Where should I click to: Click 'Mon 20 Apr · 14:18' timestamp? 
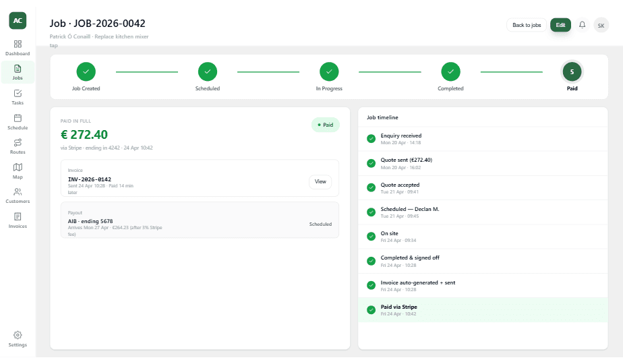(400, 143)
